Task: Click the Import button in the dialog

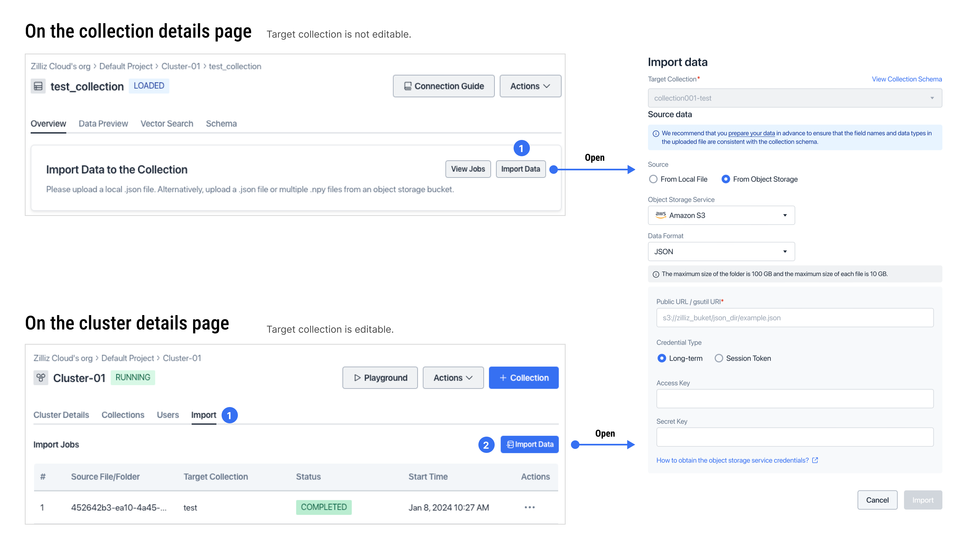Action: click(923, 500)
